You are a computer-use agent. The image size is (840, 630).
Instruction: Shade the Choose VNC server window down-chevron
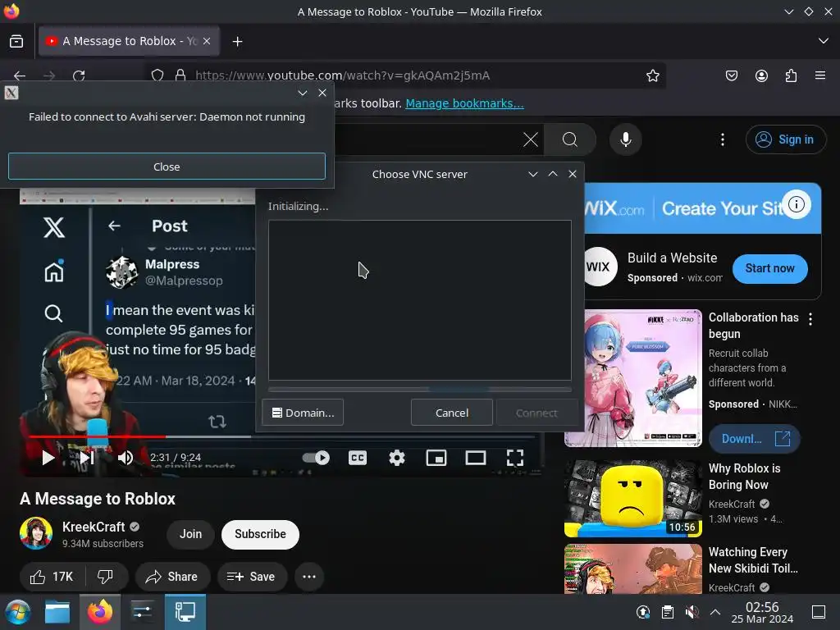pyautogui.click(x=533, y=174)
